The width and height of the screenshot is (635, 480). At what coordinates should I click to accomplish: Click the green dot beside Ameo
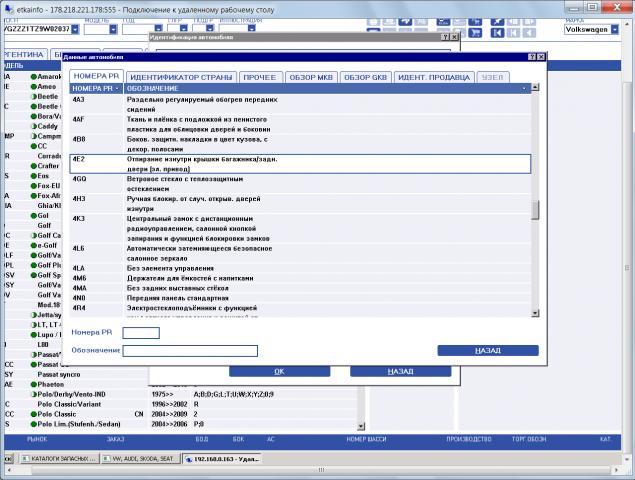(x=34, y=87)
